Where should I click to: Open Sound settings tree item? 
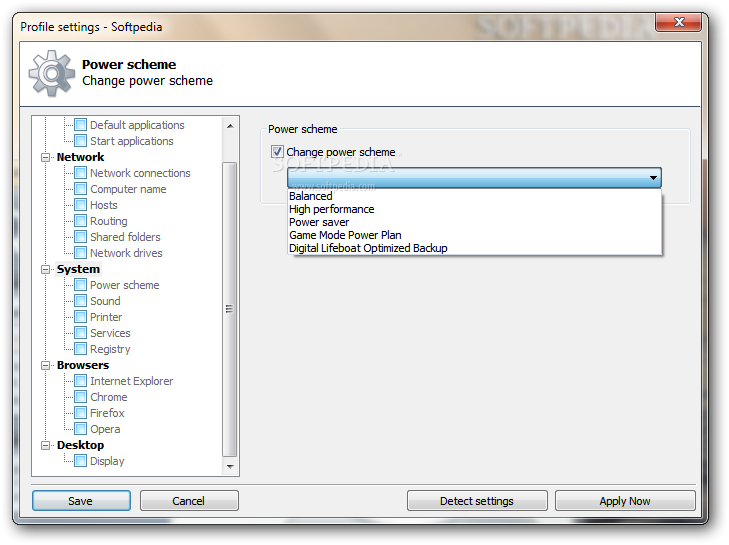105,301
